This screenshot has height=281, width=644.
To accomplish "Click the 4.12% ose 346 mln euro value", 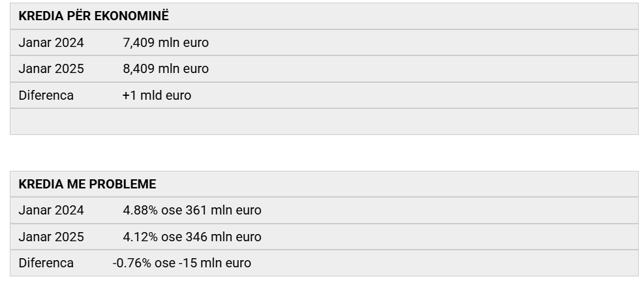I will click(192, 237).
